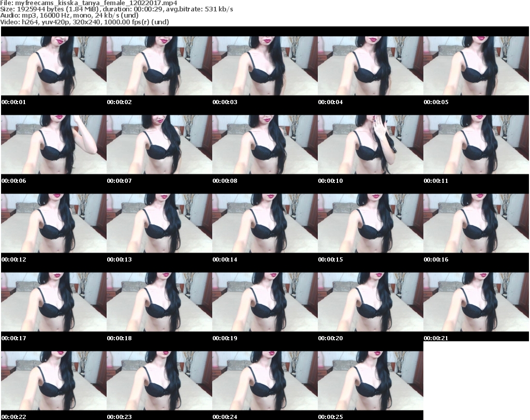
Task: Click the thumbnail frame at 00:00:07
Action: 159,144
